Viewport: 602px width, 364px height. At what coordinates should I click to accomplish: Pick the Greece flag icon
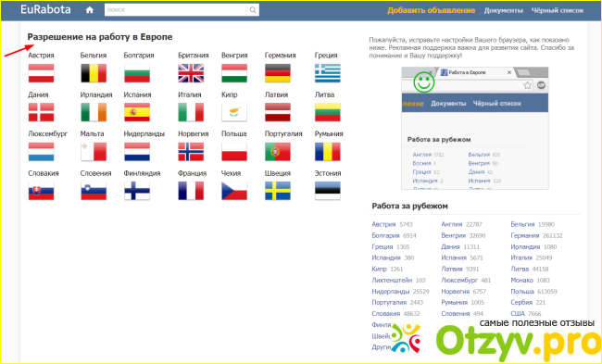[x=328, y=73]
